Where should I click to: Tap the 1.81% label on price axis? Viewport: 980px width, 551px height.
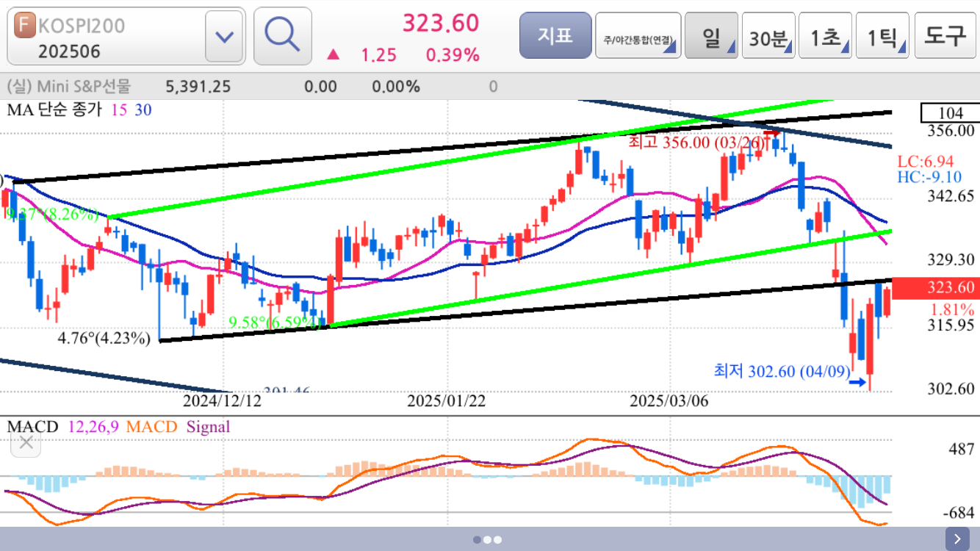pos(952,309)
